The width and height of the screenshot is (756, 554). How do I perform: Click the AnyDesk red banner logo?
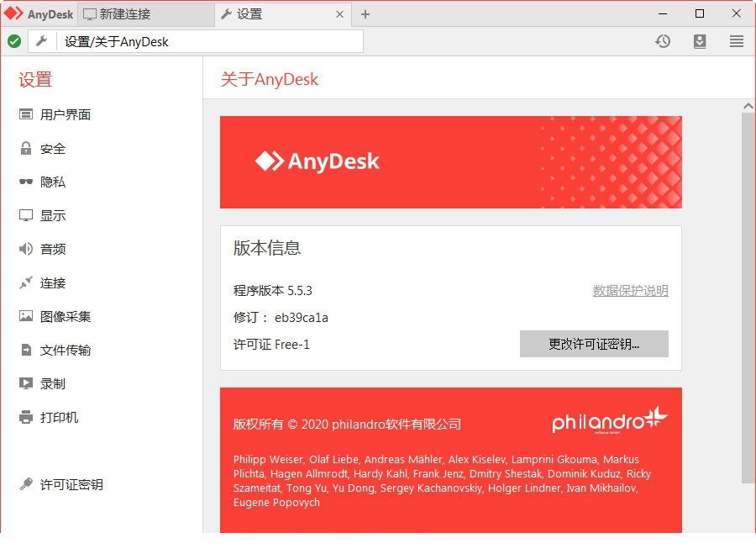click(318, 161)
